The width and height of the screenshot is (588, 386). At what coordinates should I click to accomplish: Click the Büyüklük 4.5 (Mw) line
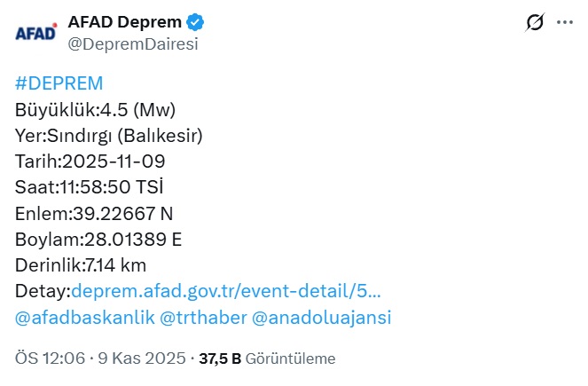(96, 110)
